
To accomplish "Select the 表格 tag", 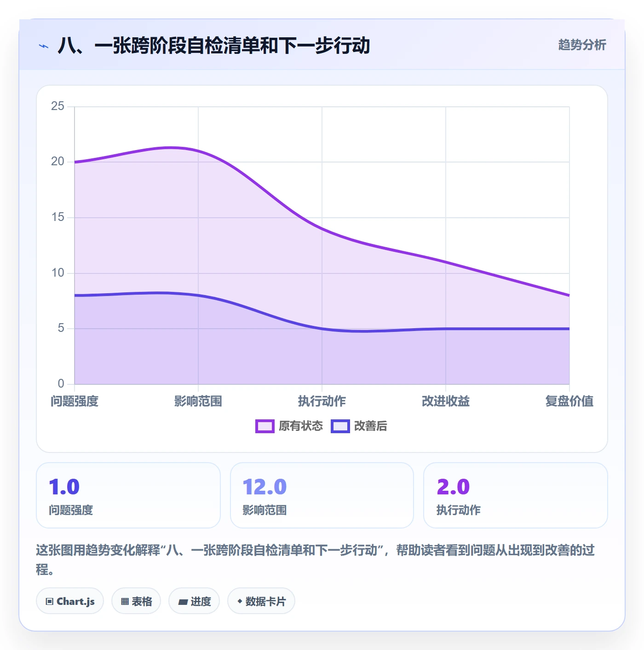I will click(x=136, y=601).
